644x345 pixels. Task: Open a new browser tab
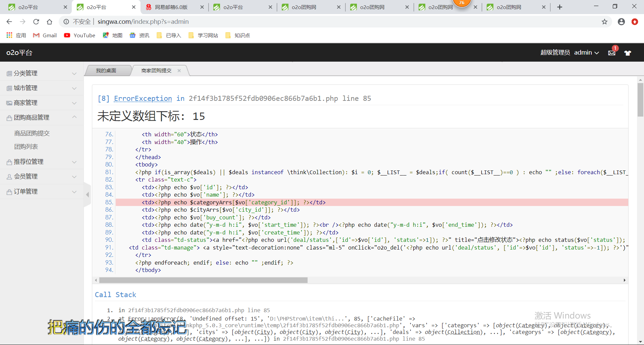click(x=559, y=7)
